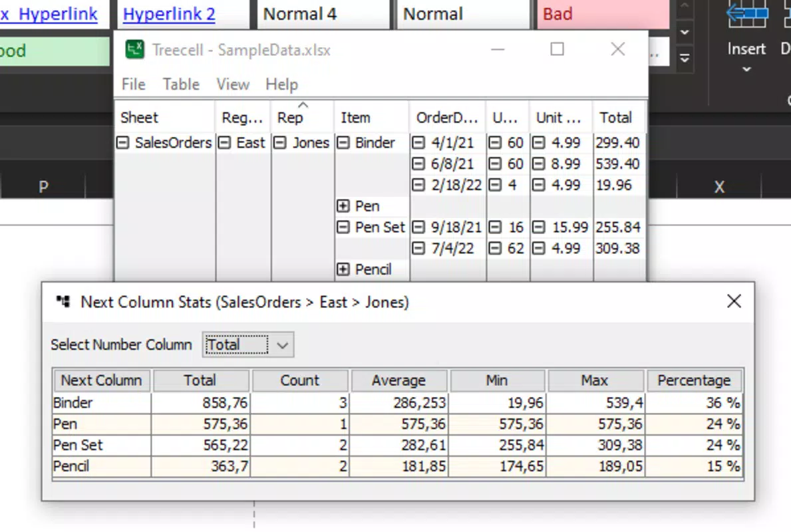
Task: Apply the Hyperlink 2 cell style
Action: (x=183, y=14)
